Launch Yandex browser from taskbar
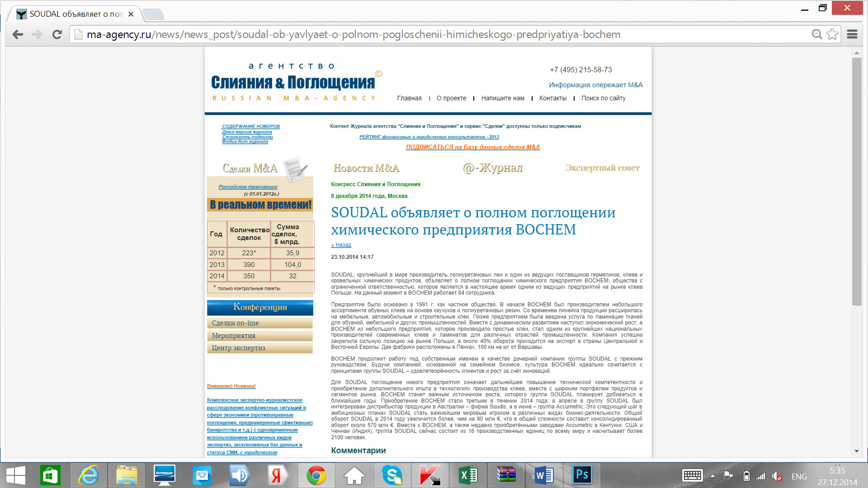 coord(278,476)
